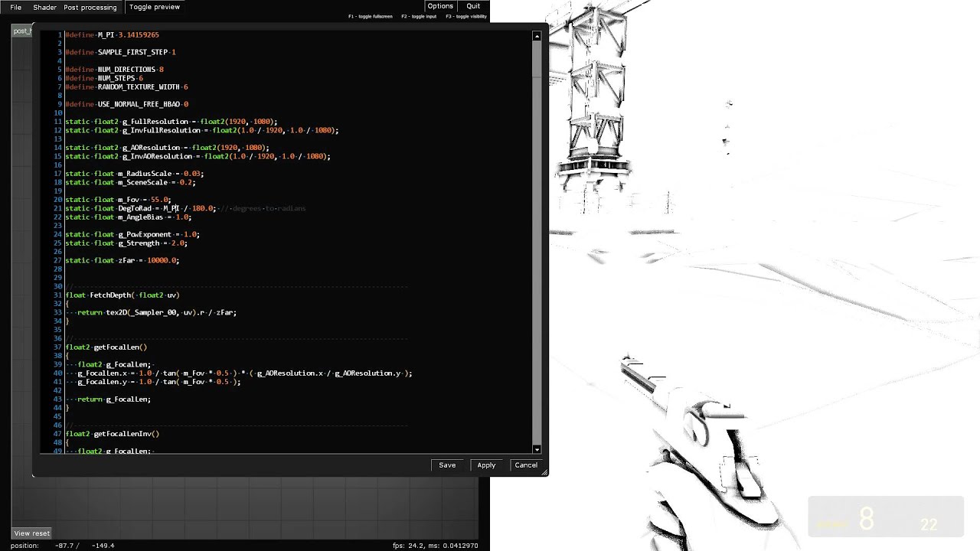Click m_RadiusScale on line 17
This screenshot has height=551, width=980.
[145, 174]
